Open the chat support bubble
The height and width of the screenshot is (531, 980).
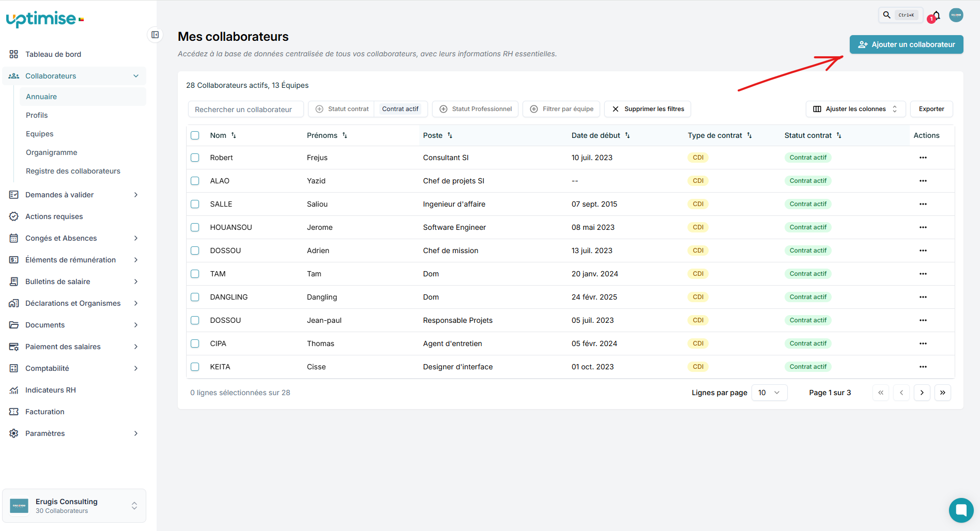click(961, 510)
